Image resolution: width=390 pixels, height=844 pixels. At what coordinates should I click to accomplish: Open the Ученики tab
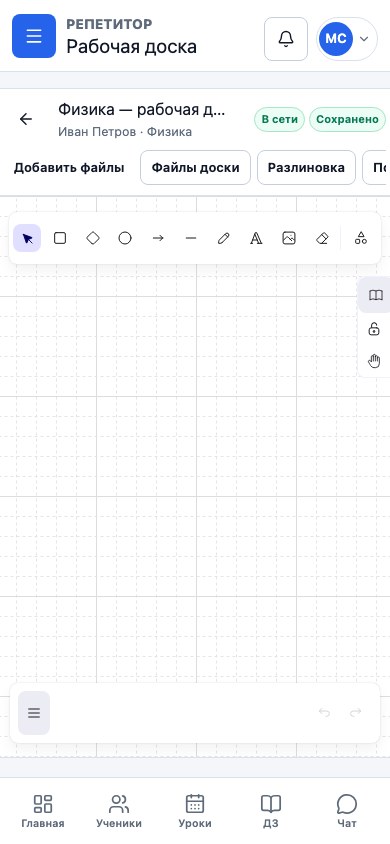coord(119,811)
